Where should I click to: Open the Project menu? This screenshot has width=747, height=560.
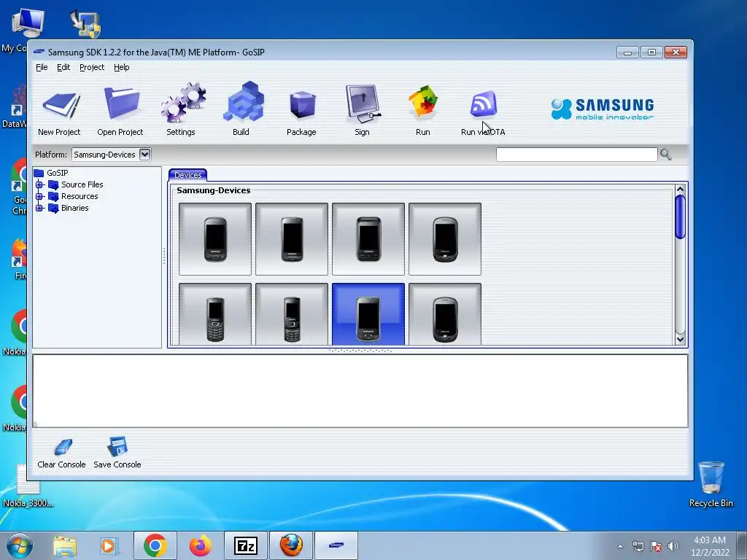pyautogui.click(x=92, y=67)
